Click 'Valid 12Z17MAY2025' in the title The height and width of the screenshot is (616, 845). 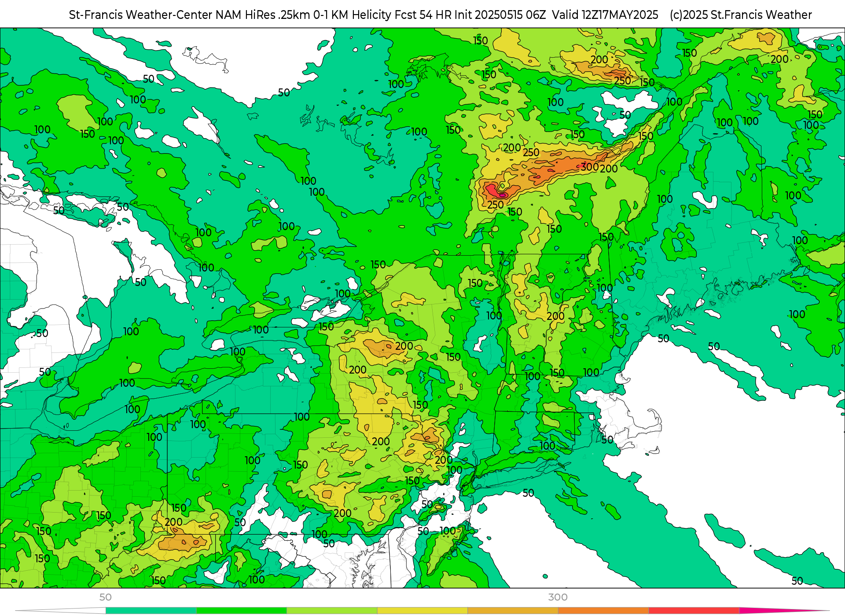click(x=605, y=15)
